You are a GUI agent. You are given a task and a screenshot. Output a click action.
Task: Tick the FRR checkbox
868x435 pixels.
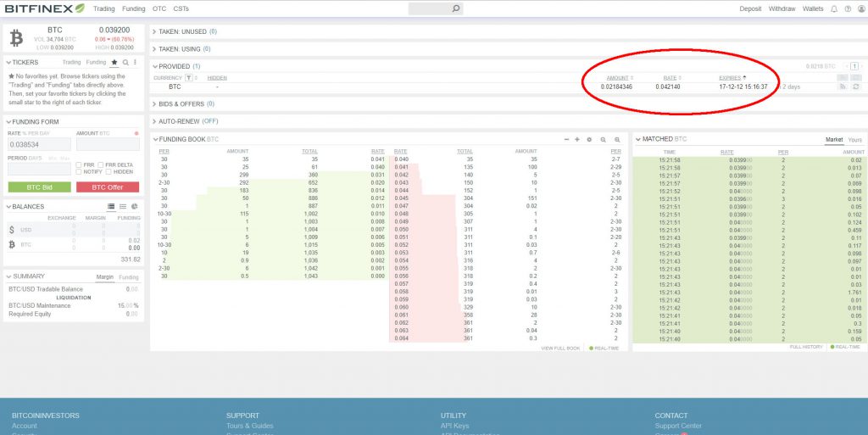click(79, 165)
